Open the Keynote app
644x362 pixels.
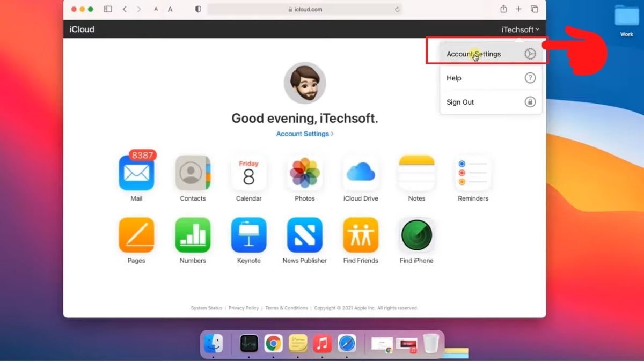pos(248,235)
